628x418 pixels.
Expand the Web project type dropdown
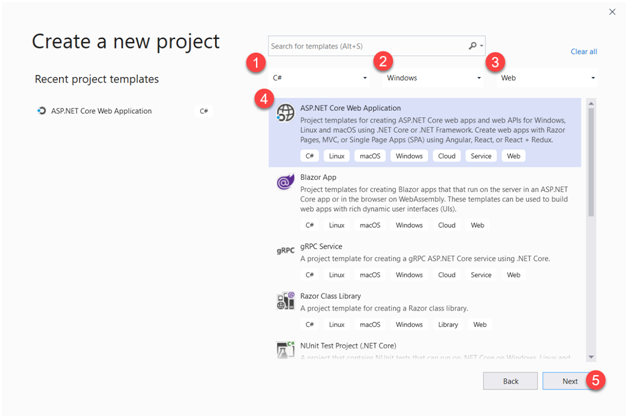547,77
